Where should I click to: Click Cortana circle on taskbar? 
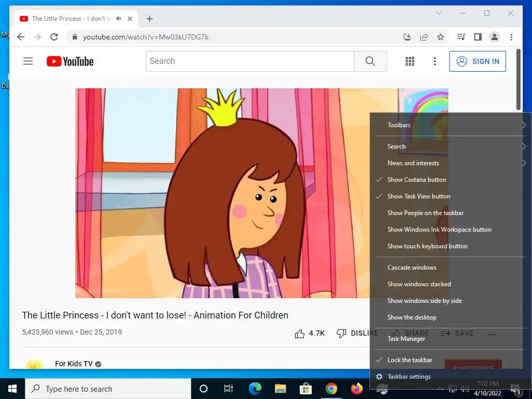[204, 389]
